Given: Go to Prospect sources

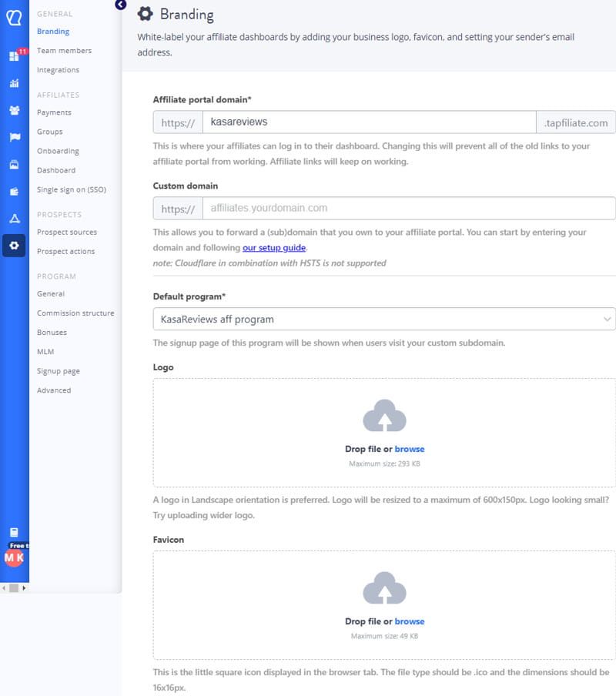Looking at the screenshot, I should (66, 233).
